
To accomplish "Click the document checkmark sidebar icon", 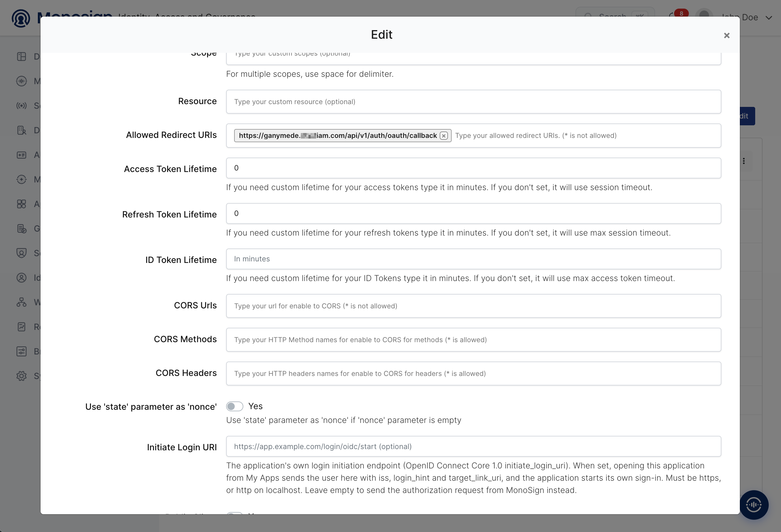I will (x=22, y=229).
